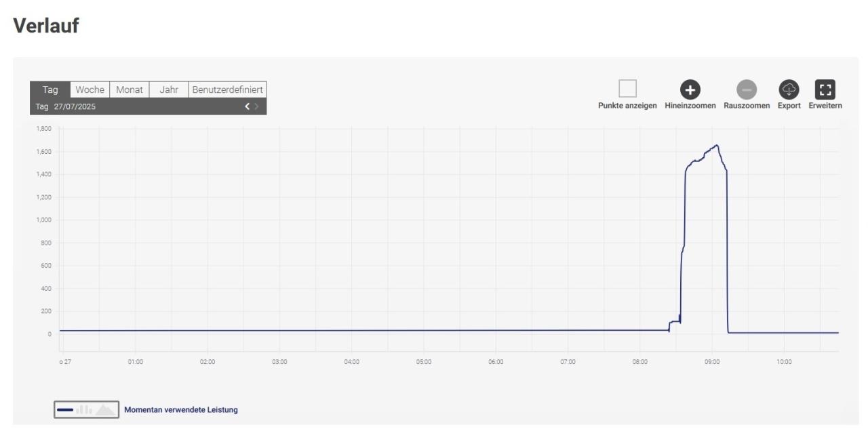Image resolution: width=868 pixels, height=431 pixels.
Task: Select the bar chart style icon in legend
Action: (x=83, y=409)
